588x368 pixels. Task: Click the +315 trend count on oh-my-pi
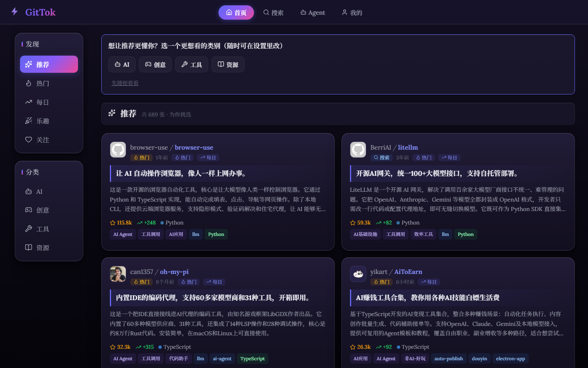pos(145,347)
